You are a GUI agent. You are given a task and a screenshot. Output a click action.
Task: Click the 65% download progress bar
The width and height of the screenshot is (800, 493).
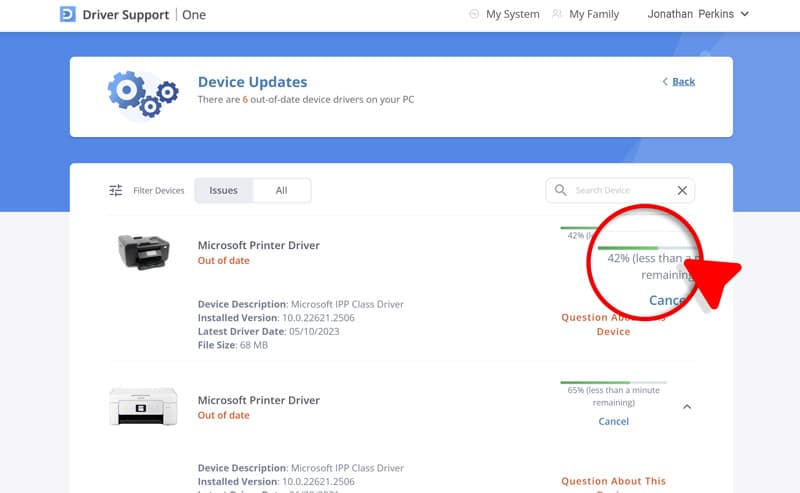[x=613, y=382]
